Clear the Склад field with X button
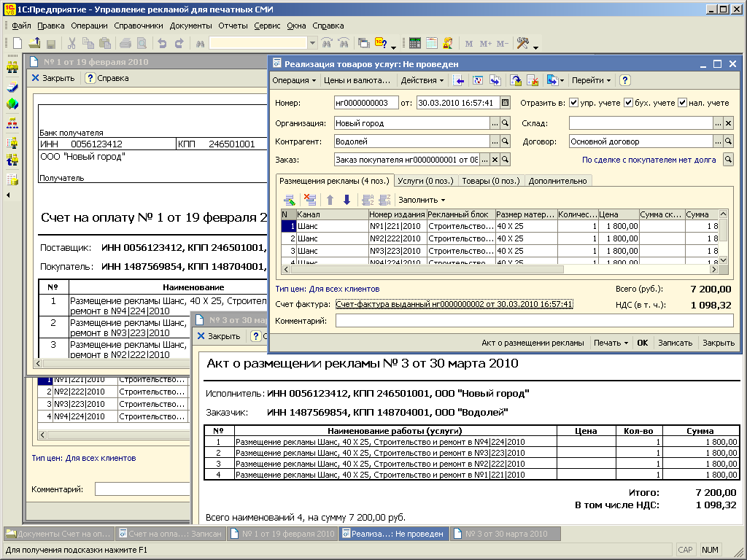The image size is (747, 560). click(x=728, y=123)
